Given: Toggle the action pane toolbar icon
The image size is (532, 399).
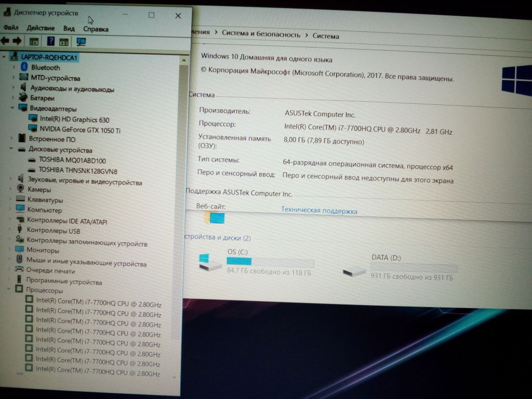Looking at the screenshot, I should pos(64,42).
